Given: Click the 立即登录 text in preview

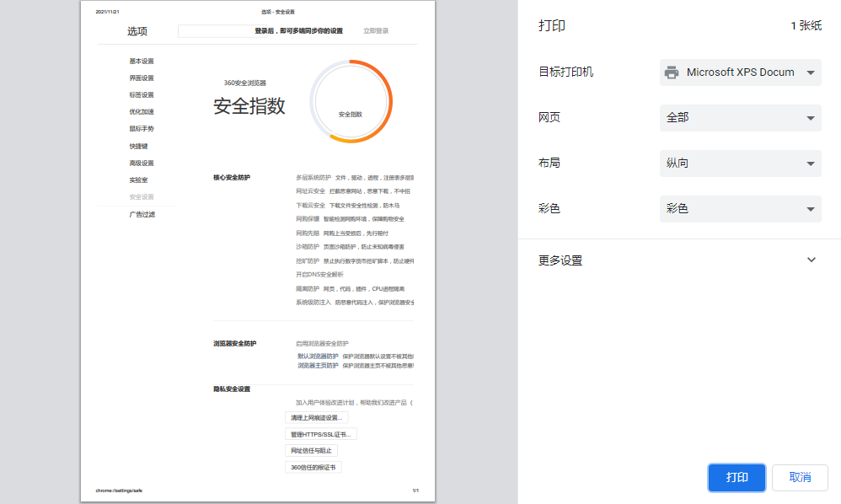Looking at the screenshot, I should 376,31.
